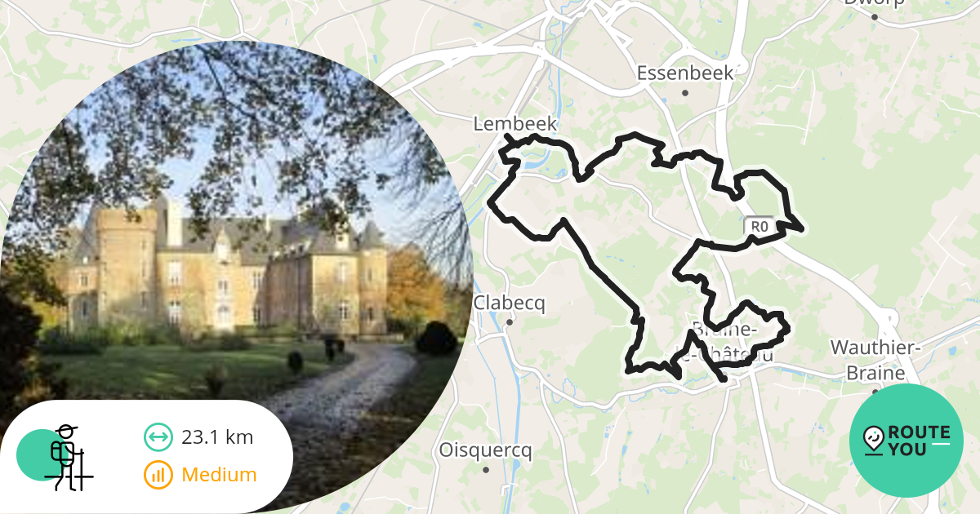Click the Oisquercq map label
Image resolution: width=980 pixels, height=514 pixels.
point(485,450)
